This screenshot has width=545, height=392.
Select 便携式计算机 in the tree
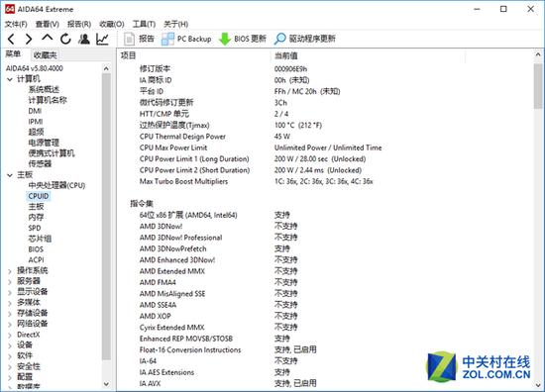click(x=52, y=153)
